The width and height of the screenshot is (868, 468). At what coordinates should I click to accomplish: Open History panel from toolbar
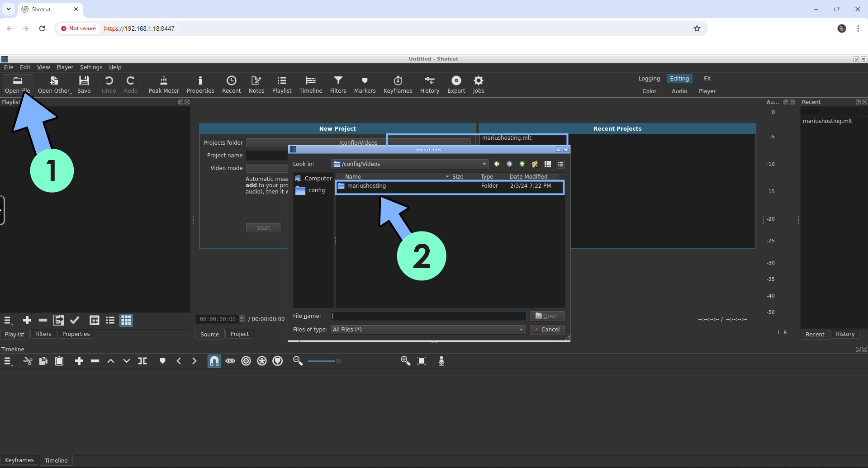(x=430, y=85)
